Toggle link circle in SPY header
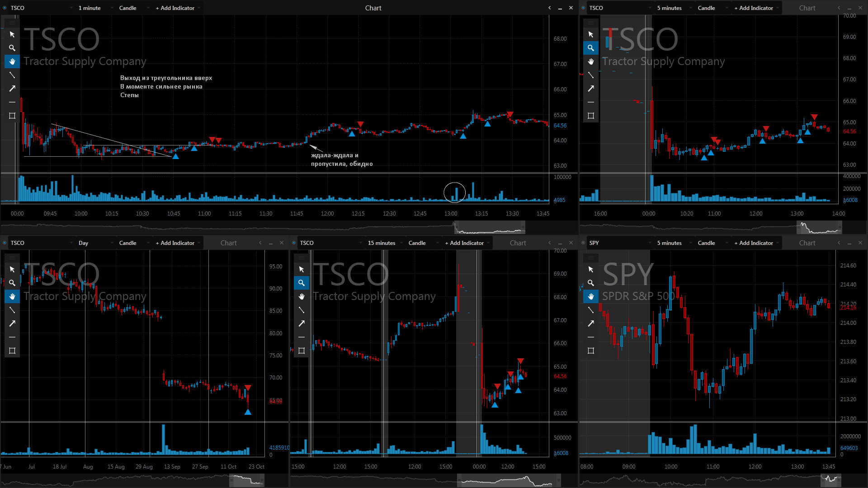 (583, 243)
